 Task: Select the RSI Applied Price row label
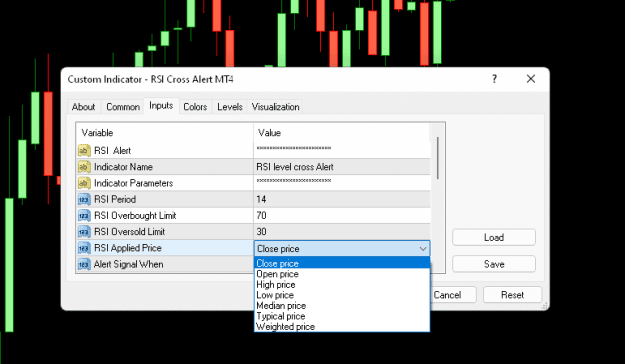point(128,248)
